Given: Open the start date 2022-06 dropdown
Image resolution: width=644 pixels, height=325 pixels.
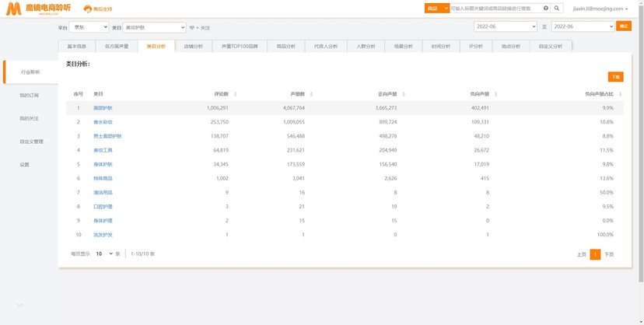Looking at the screenshot, I should tap(506, 26).
